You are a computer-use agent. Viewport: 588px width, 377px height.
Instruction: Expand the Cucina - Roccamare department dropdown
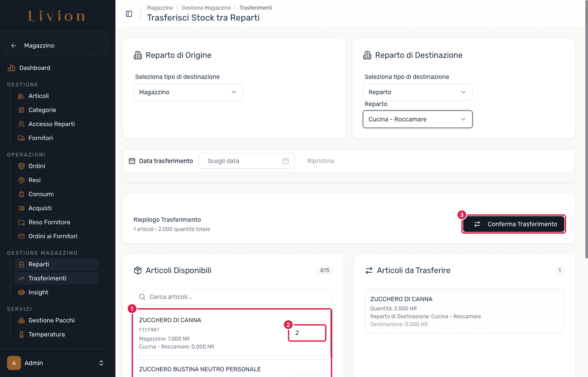(x=418, y=119)
